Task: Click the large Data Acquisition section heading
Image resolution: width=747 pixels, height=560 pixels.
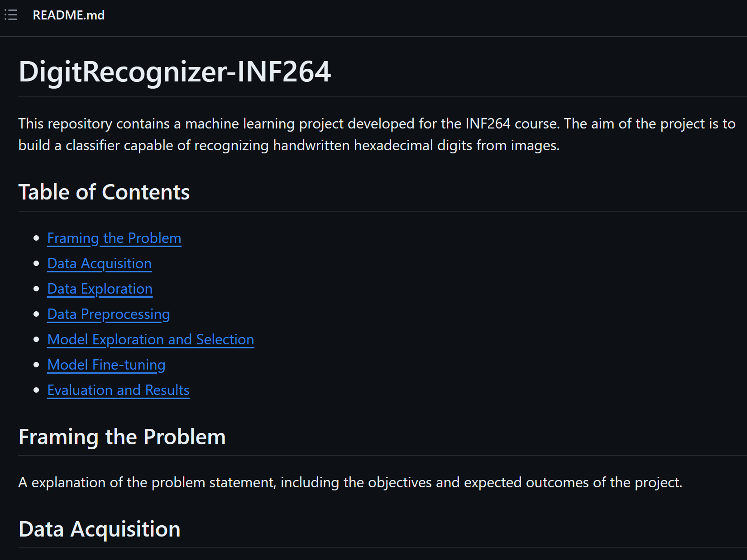Action: coord(99,529)
